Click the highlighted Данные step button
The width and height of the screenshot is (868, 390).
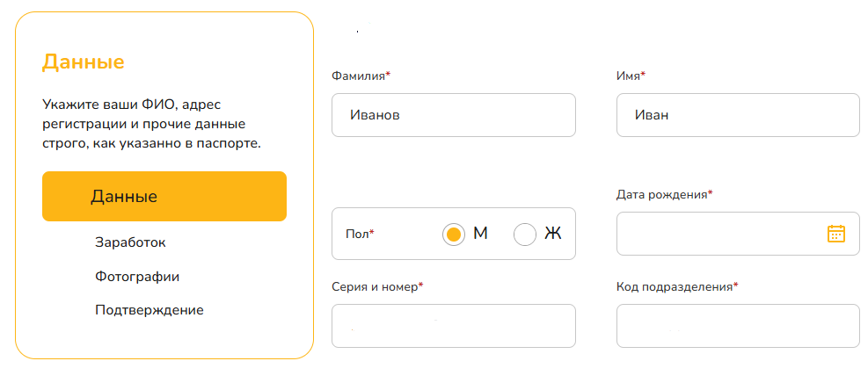click(x=164, y=196)
